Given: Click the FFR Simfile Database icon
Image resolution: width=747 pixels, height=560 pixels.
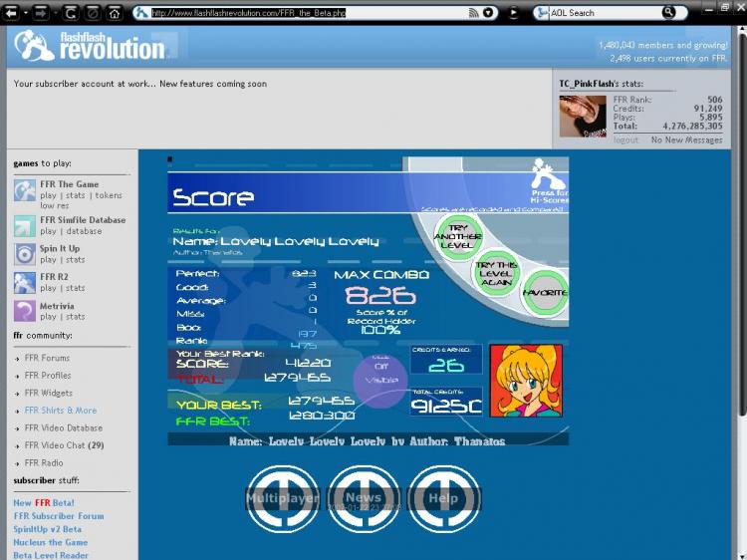Looking at the screenshot, I should [x=25, y=226].
